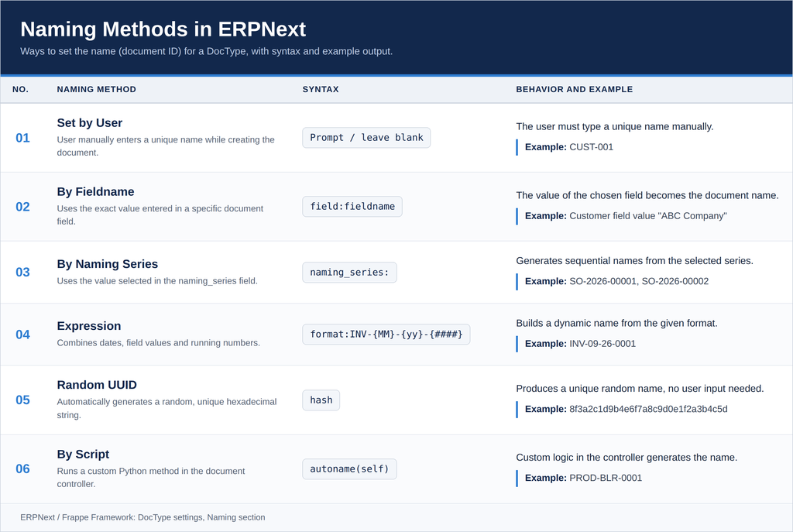Click the 'Naming Methods in ERPNext' title
Image resolution: width=793 pixels, height=532 pixels.
click(163, 29)
